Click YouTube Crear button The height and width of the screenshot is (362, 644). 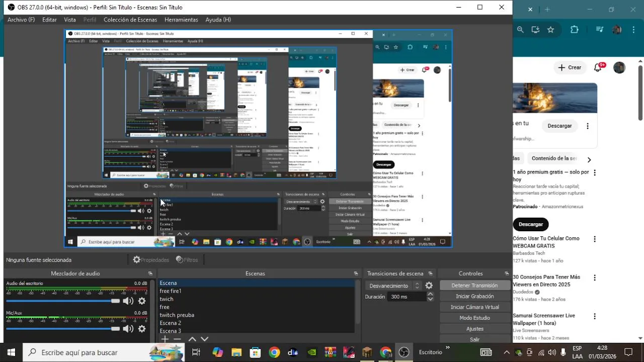[x=570, y=67]
